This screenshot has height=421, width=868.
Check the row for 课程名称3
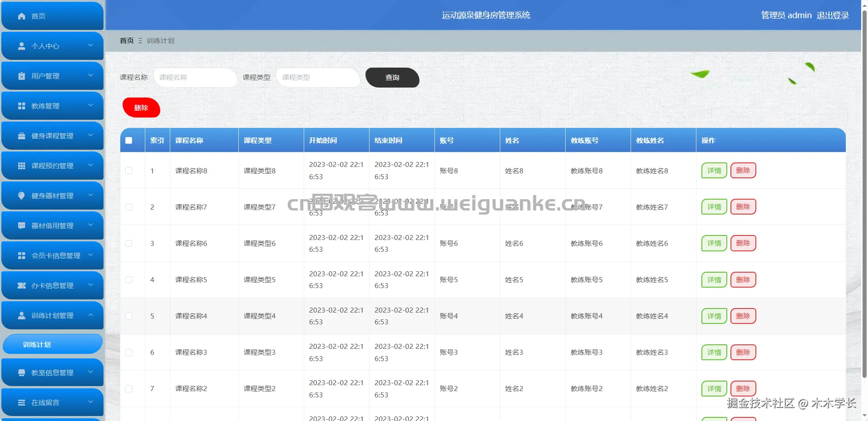coord(129,352)
